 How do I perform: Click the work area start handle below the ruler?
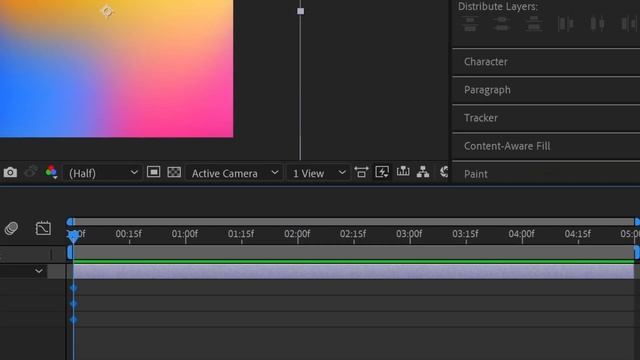70,252
